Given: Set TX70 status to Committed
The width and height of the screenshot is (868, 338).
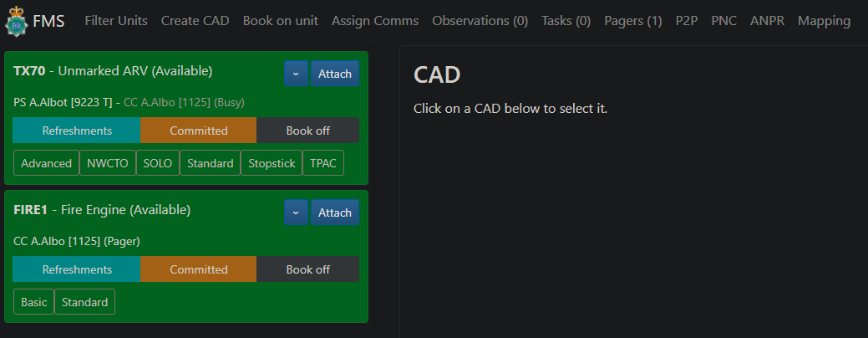Looking at the screenshot, I should [198, 131].
